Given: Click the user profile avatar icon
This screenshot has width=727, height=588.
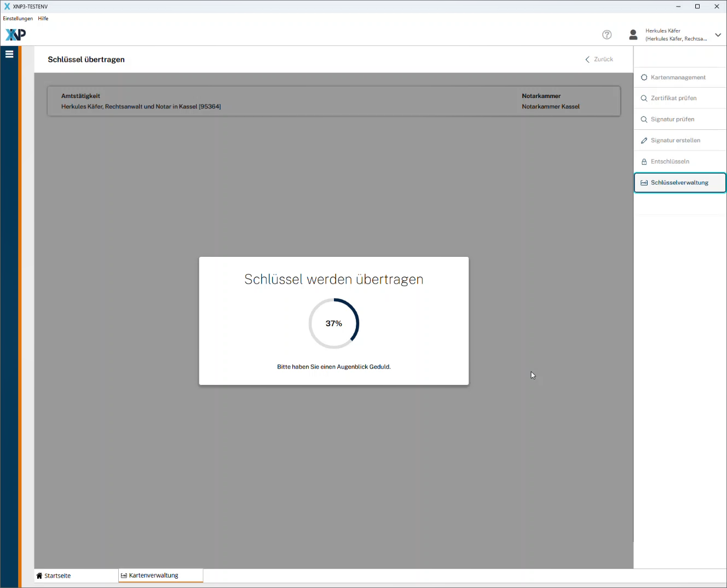Looking at the screenshot, I should click(x=633, y=34).
